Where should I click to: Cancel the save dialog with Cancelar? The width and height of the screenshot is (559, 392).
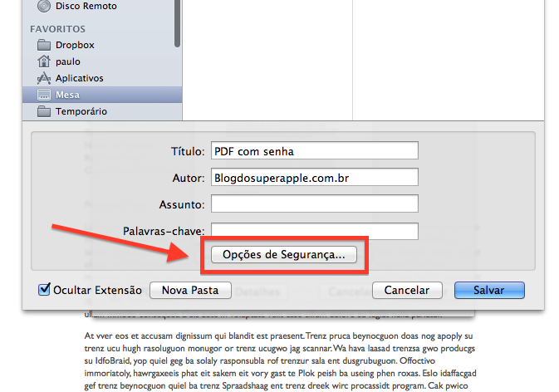[x=406, y=290]
